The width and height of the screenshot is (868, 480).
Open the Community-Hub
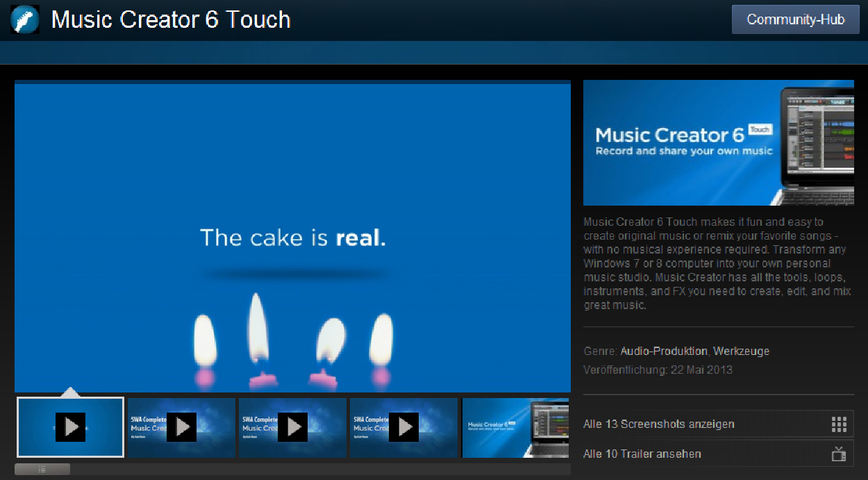[795, 19]
